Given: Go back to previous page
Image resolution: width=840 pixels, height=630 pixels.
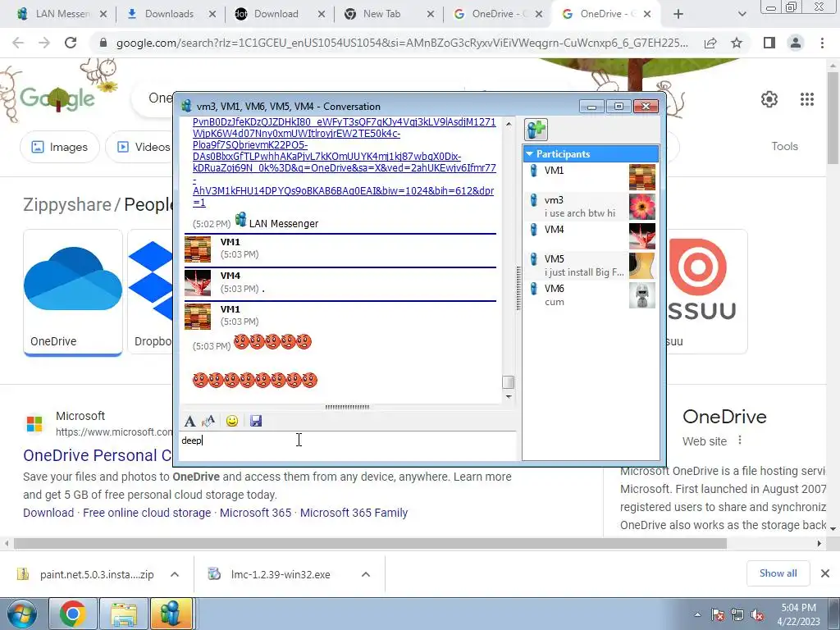Looking at the screenshot, I should (x=18, y=43).
